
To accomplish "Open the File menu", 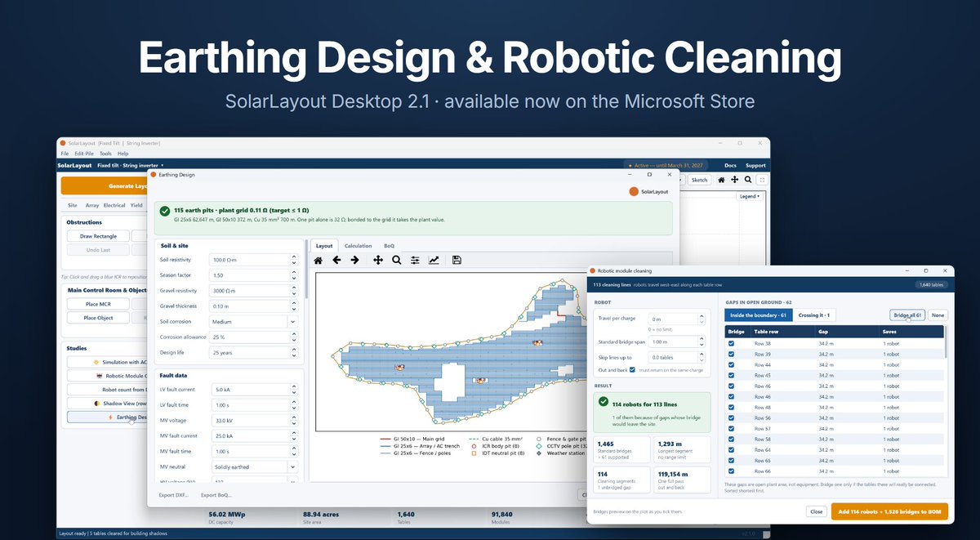I will (65, 154).
